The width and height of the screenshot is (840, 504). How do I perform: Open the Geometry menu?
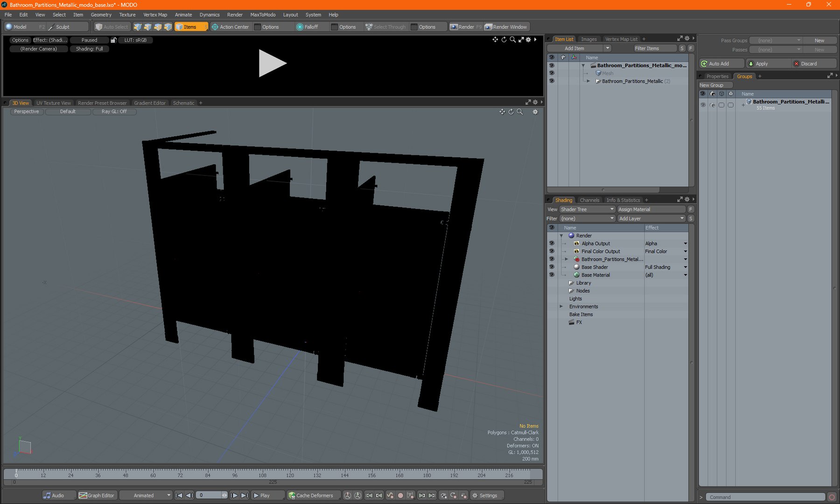tap(101, 14)
